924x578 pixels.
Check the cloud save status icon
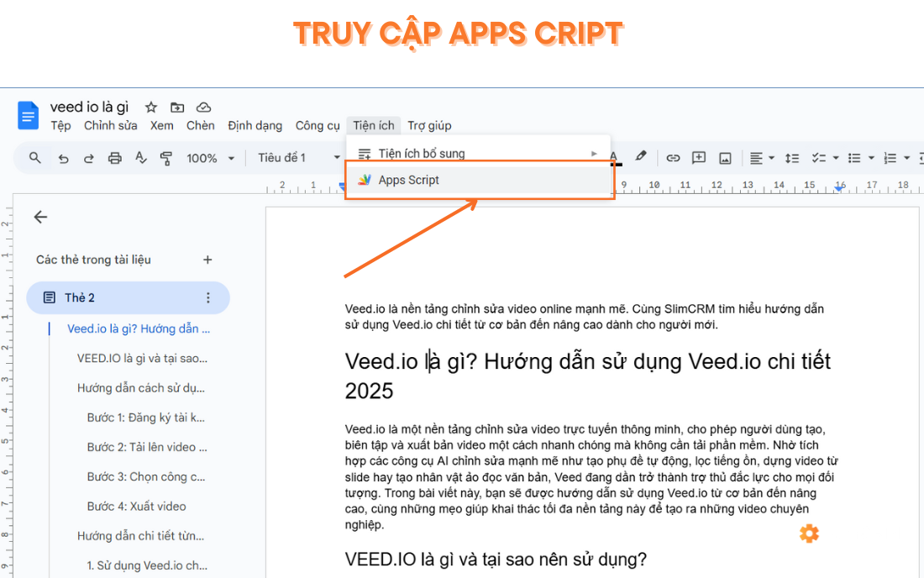[x=203, y=108]
